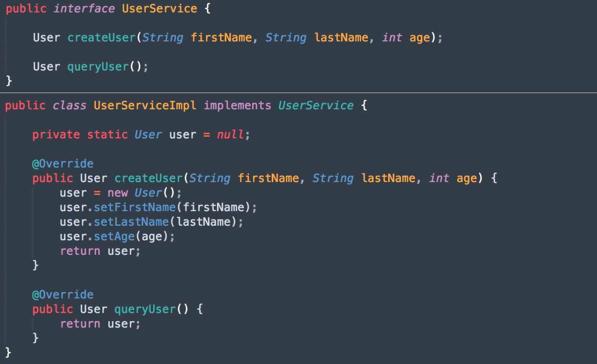This screenshot has width=597, height=364.
Task: Click the 'new' keyword
Action: [x=118, y=193]
